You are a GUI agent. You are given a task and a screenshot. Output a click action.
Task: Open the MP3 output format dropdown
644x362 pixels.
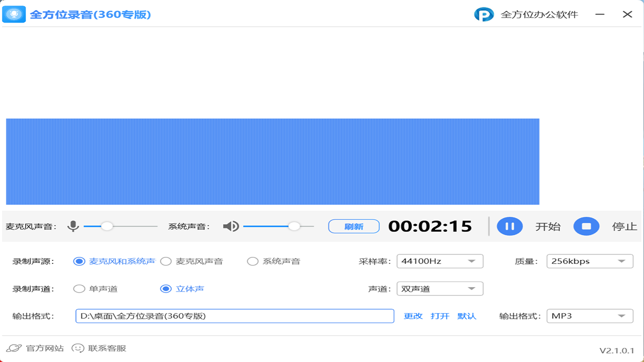point(589,316)
